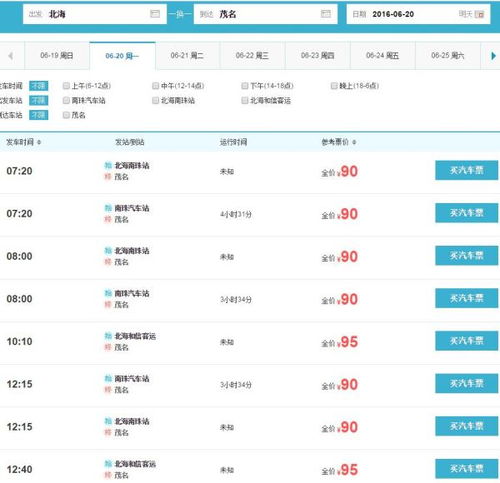Click 始 icon in 10:10 北海和信客运 row
Viewport: 500px width, 483px height.
[108, 336]
